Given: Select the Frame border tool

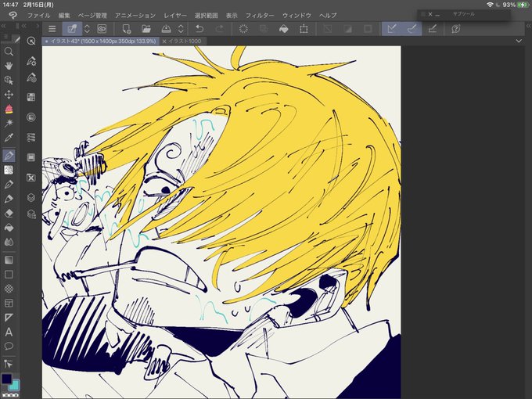Looking at the screenshot, I should click(x=9, y=303).
